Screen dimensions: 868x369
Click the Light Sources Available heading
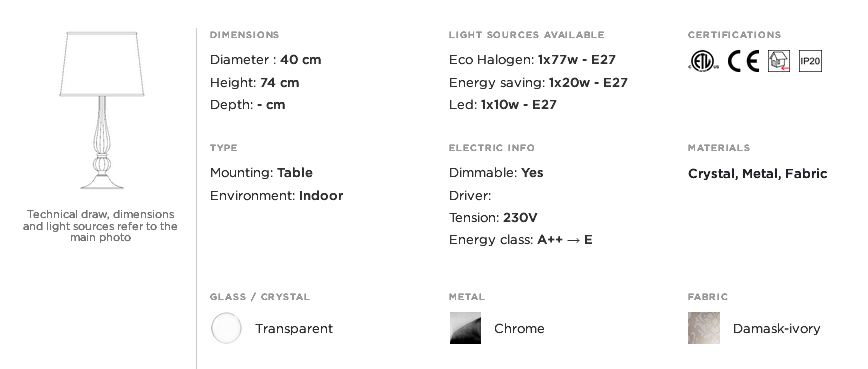(526, 35)
